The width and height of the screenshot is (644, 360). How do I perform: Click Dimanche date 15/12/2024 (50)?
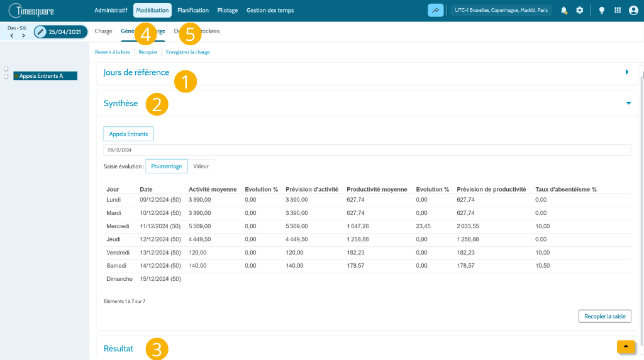click(160, 279)
